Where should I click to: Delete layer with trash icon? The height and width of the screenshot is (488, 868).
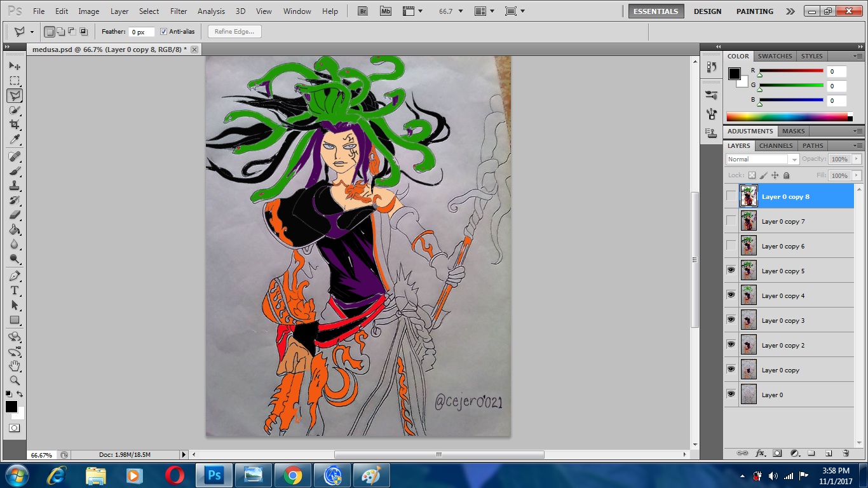tap(846, 453)
